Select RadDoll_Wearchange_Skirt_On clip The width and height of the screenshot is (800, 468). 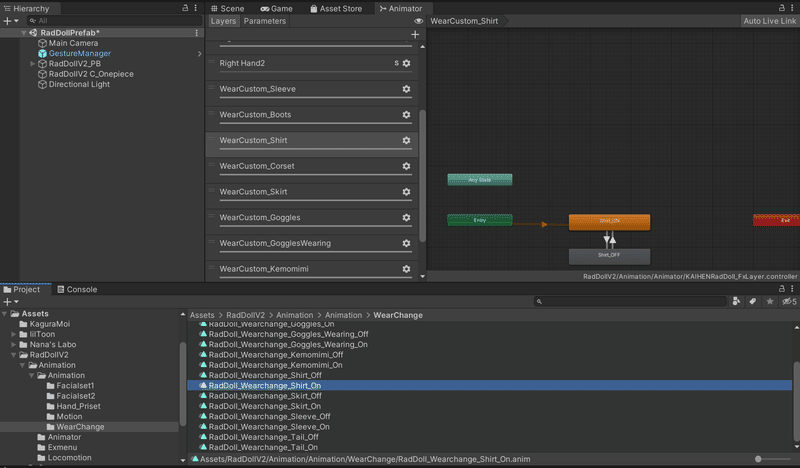264,406
